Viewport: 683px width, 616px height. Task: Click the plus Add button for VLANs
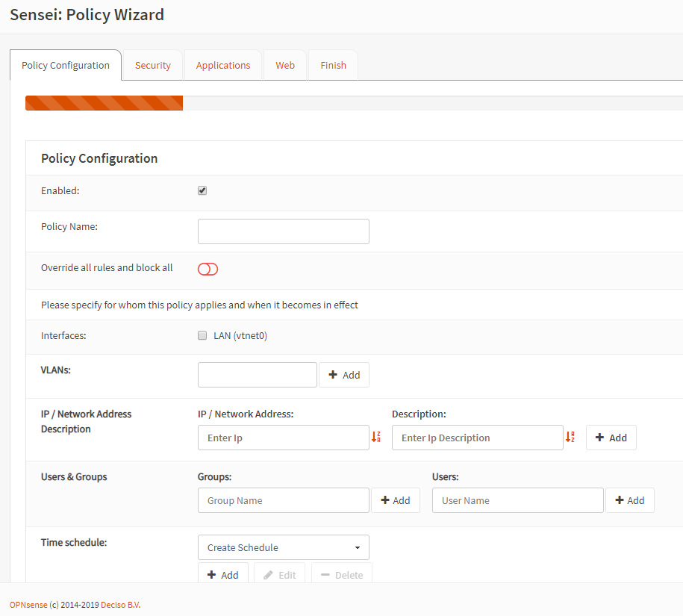tap(344, 374)
